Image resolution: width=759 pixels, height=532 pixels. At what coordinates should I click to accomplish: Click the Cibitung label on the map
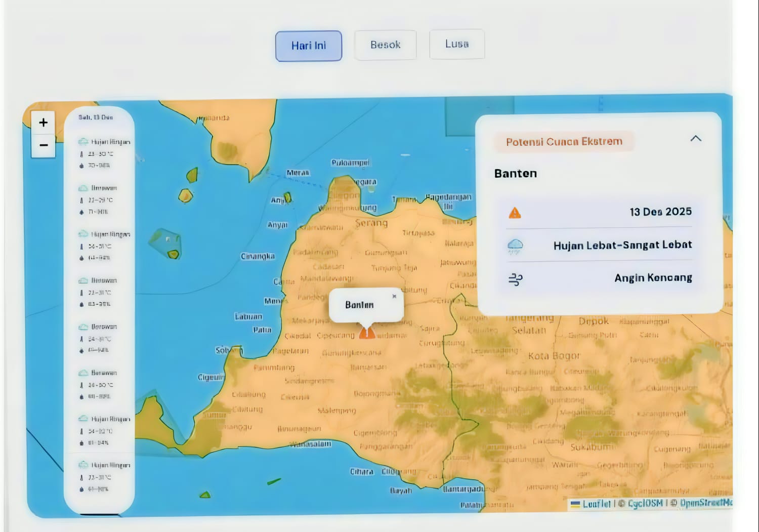[247, 409]
